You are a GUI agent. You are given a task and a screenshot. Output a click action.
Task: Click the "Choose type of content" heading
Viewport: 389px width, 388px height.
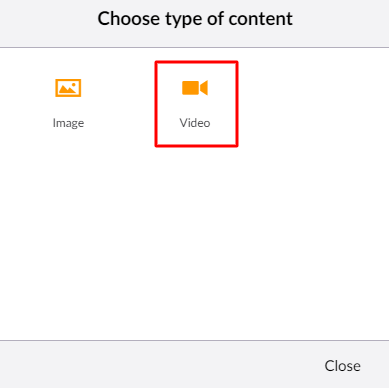click(x=195, y=19)
